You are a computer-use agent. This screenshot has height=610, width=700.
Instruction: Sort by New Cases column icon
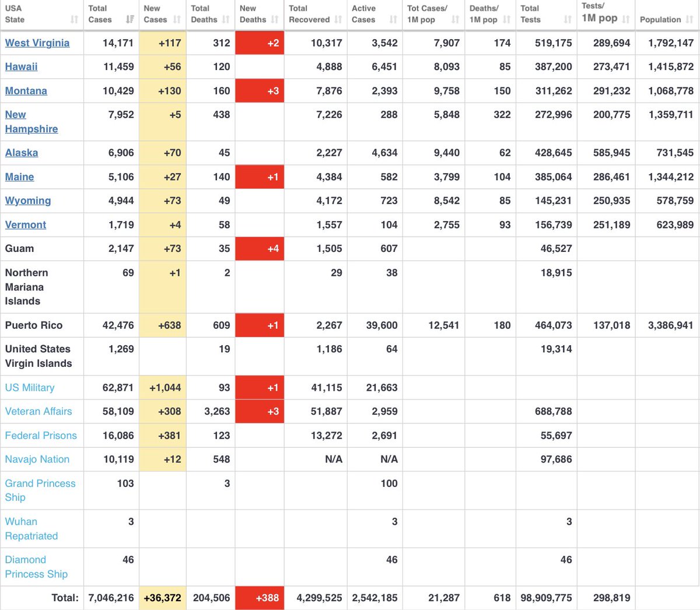click(177, 19)
